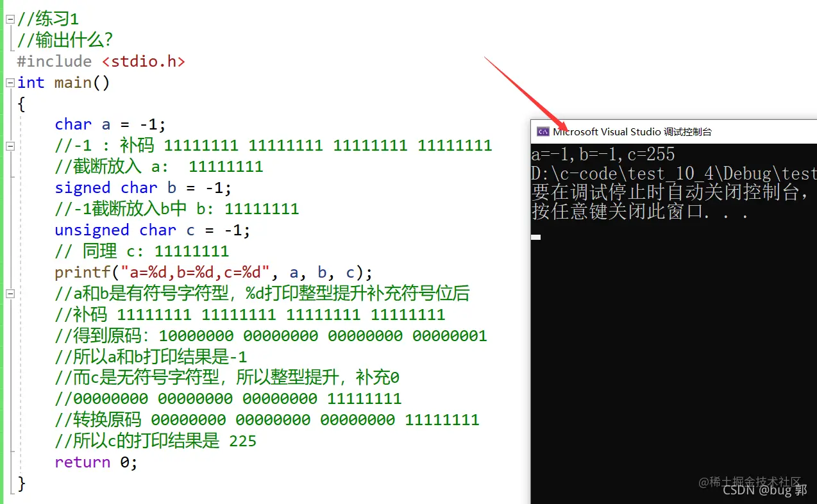The height and width of the screenshot is (504, 817).
Task: Click the closing brace of main
Action: tap(22, 483)
